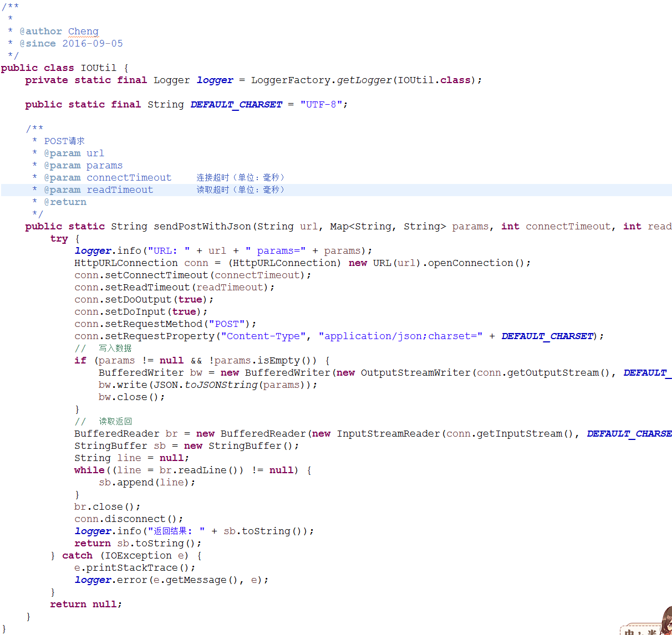Viewport: 672px width, 635px height.
Task: Click the logger.error call
Action: click(x=111, y=580)
